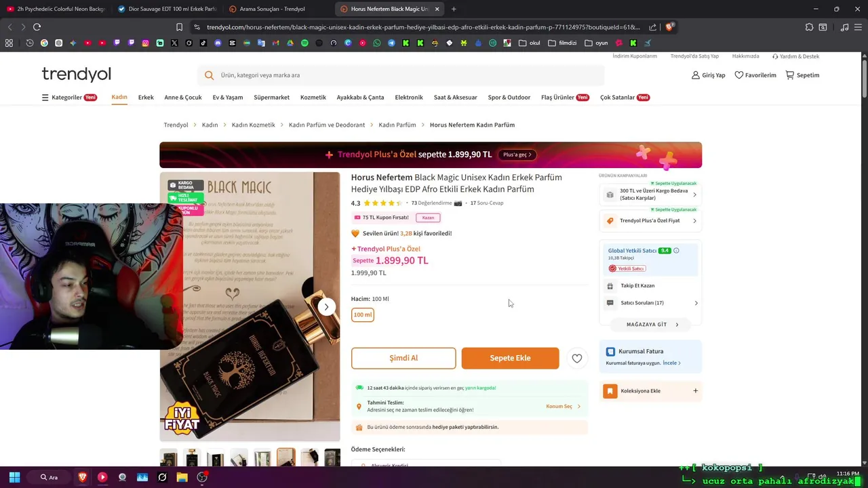
Task: Click the taskbar Ara search box
Action: [50, 477]
